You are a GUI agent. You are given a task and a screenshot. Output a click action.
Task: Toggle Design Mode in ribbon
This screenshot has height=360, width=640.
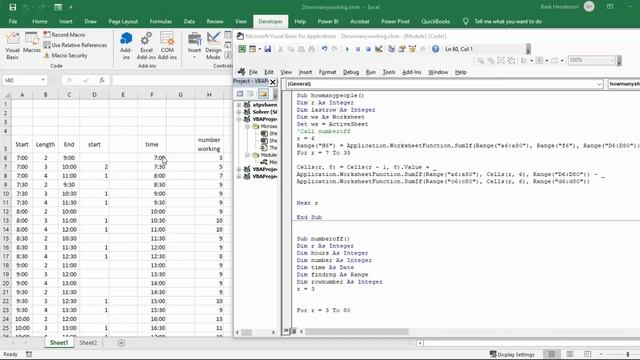[x=213, y=46]
